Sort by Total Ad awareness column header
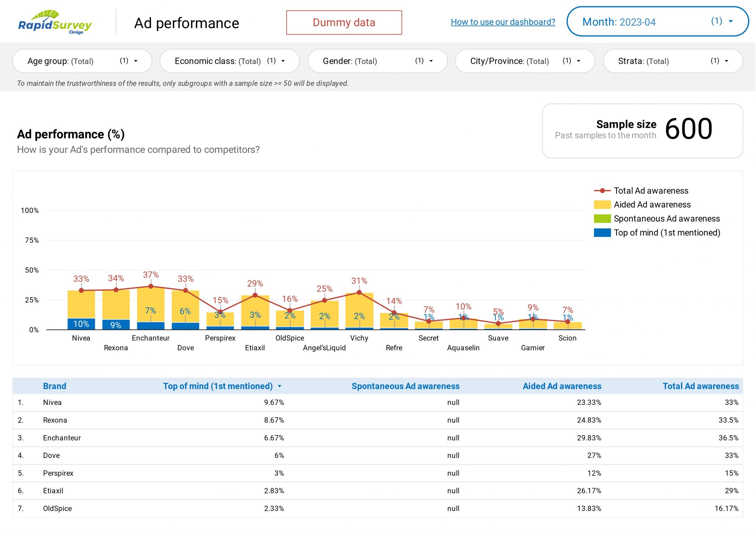Screen dimensions: 756x534 [700, 386]
